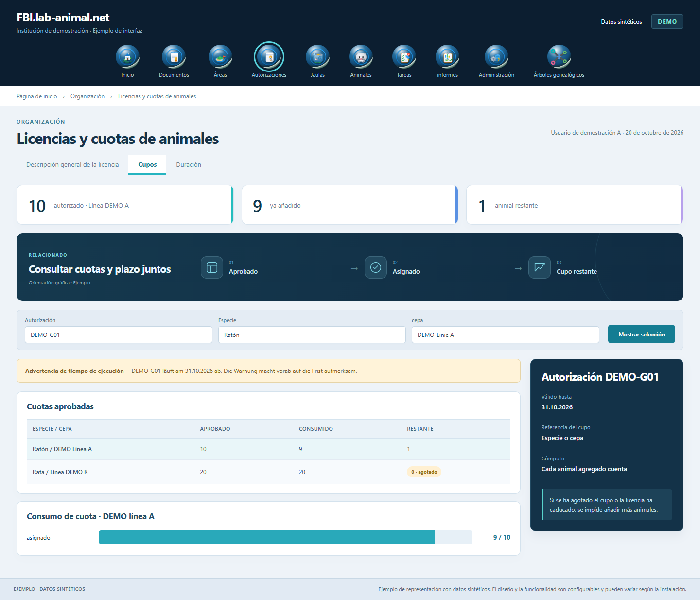View the Informes reports icon
Viewport: 700px width, 600px height.
point(447,57)
